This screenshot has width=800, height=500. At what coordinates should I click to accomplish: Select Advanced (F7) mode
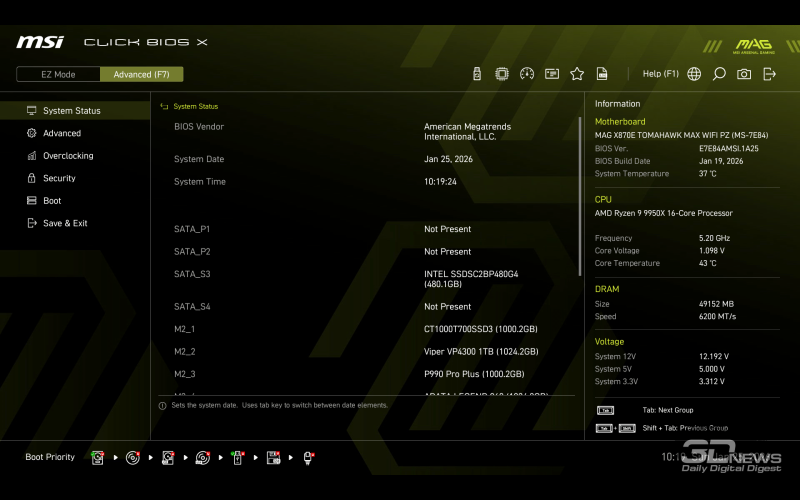tap(141, 74)
